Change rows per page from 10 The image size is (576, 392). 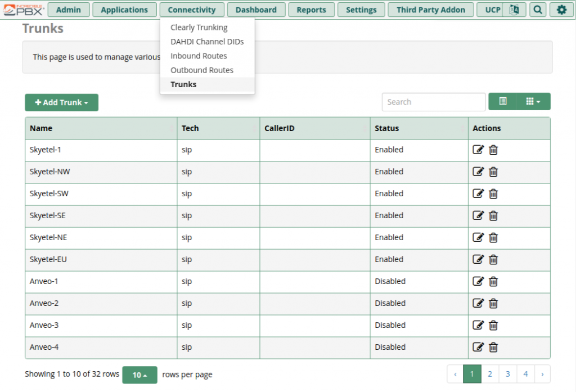click(x=139, y=375)
